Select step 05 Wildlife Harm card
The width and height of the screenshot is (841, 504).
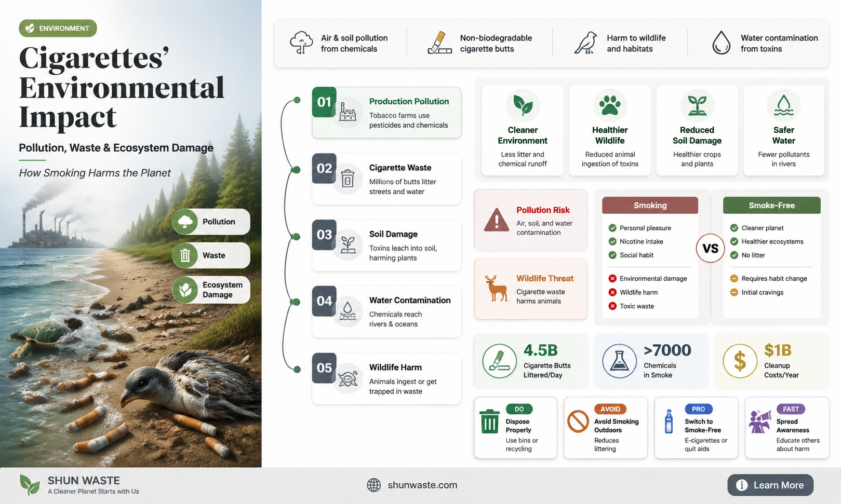(386, 378)
